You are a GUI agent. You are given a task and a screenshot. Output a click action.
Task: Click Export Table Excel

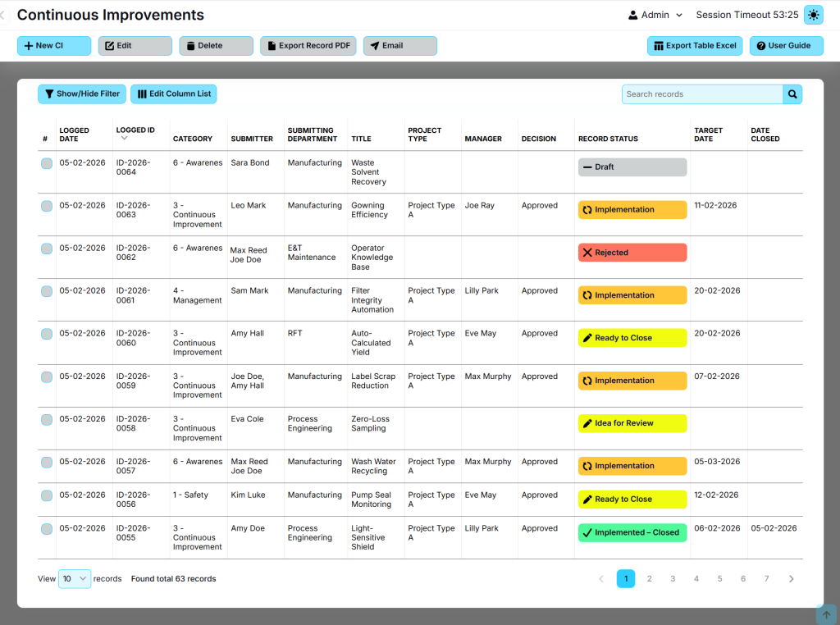[695, 46]
